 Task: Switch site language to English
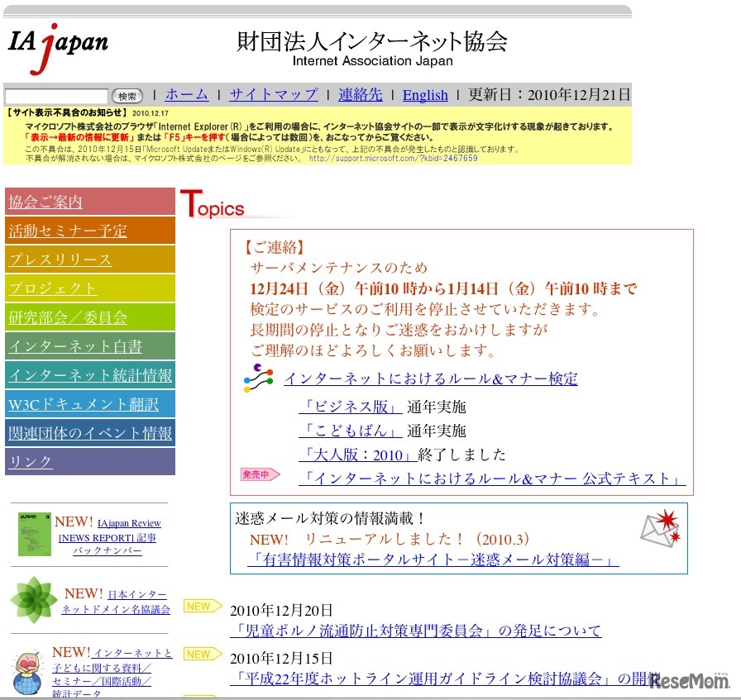[425, 95]
